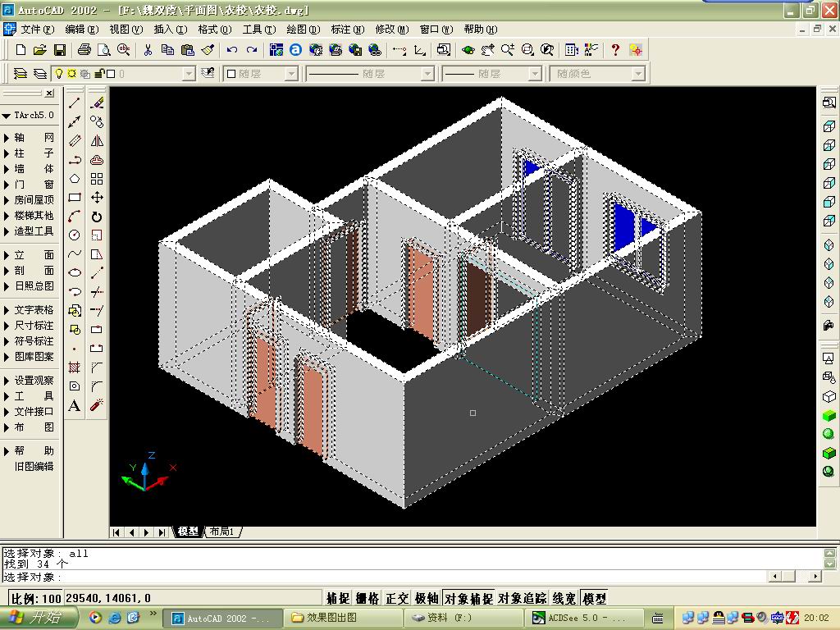
Task: Select the Ellipse draw tool
Action: point(75,272)
